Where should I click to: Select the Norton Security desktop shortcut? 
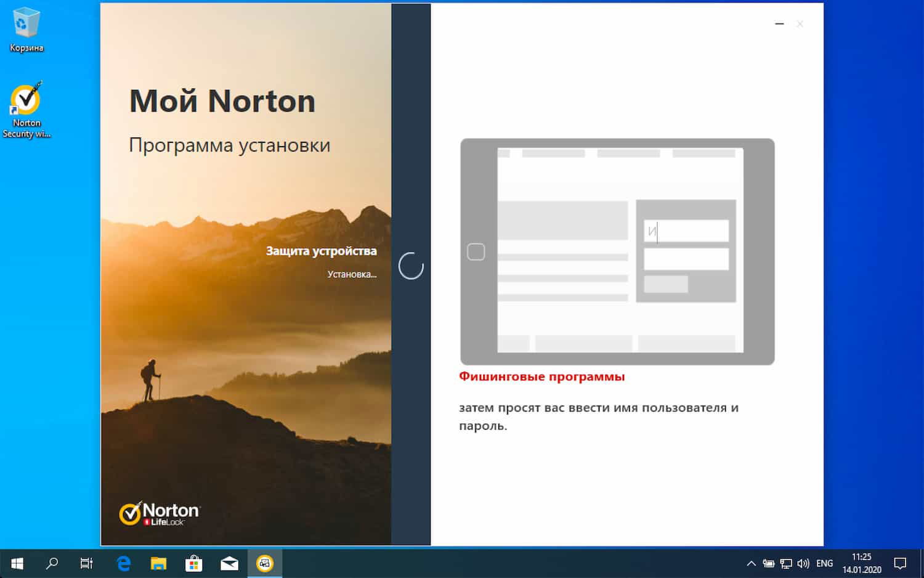click(26, 110)
